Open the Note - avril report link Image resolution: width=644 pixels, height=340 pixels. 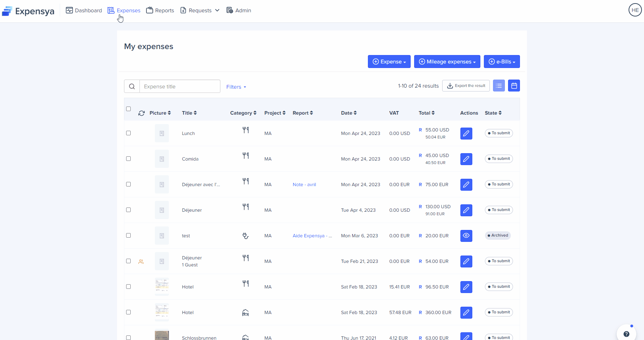(x=304, y=185)
